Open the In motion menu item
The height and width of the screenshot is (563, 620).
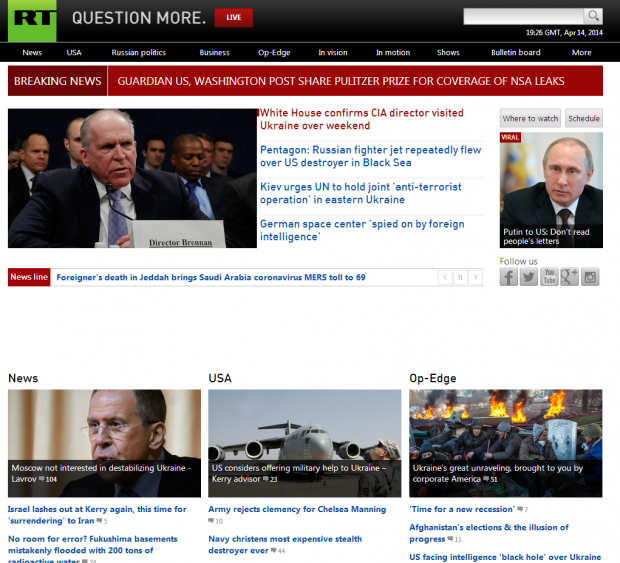(x=393, y=53)
